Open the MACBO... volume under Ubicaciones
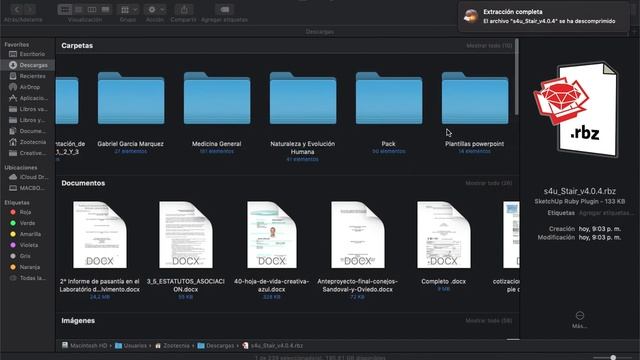The width and height of the screenshot is (640, 360). pos(27,188)
